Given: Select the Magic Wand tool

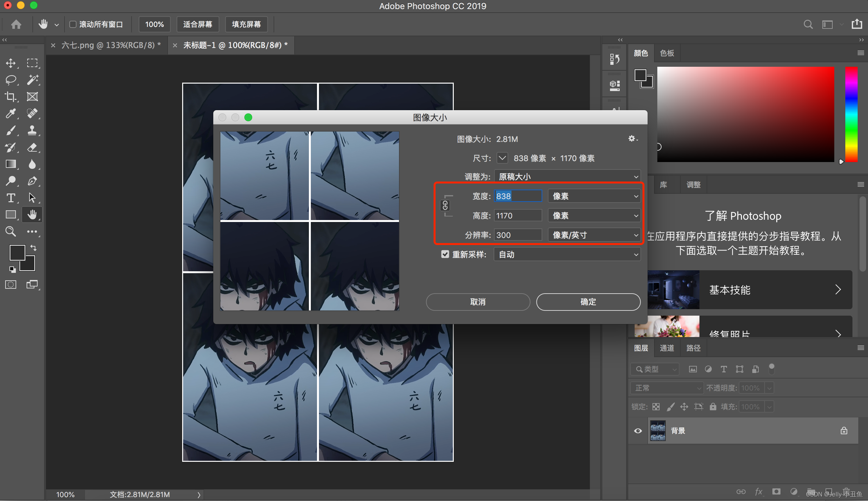Looking at the screenshot, I should tap(32, 80).
